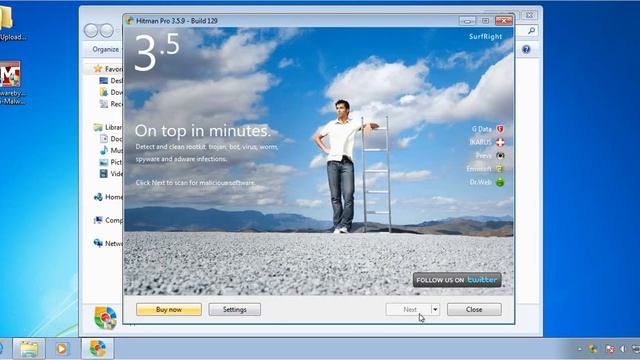Click Hitman Pro tray icon
The height and width of the screenshot is (360, 640).
[x=593, y=349]
